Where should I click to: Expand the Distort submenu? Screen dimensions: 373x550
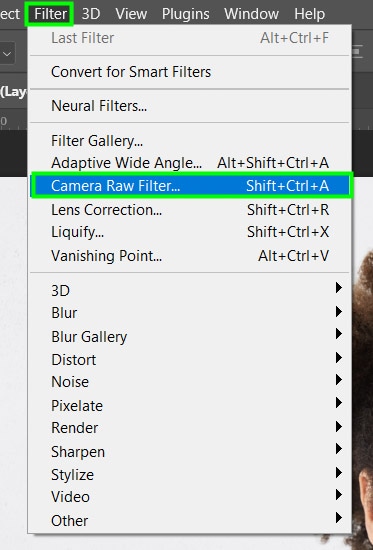click(x=190, y=360)
